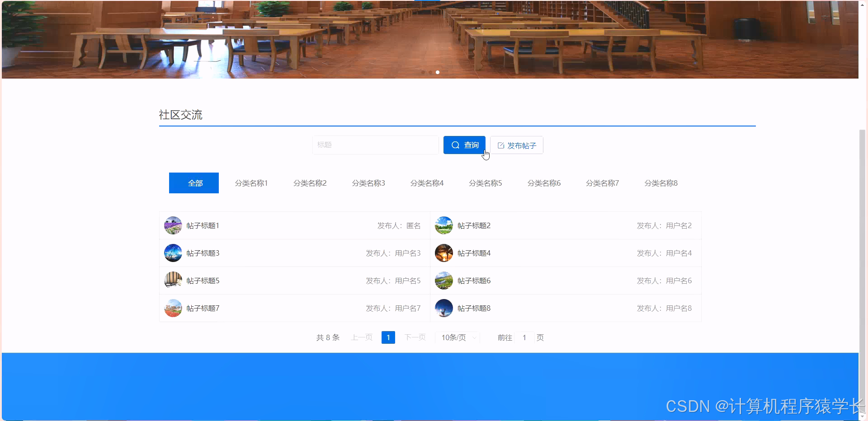
Task: Click the avatar next to 帖子标题5
Action: [x=173, y=280]
